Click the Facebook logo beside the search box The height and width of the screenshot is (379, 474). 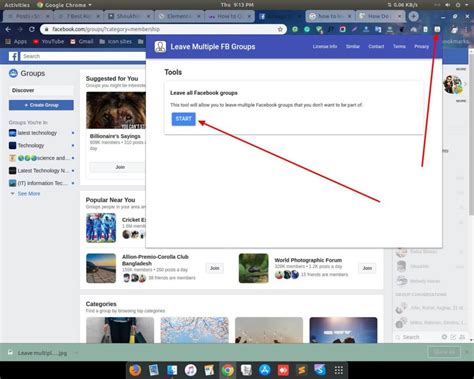13,56
